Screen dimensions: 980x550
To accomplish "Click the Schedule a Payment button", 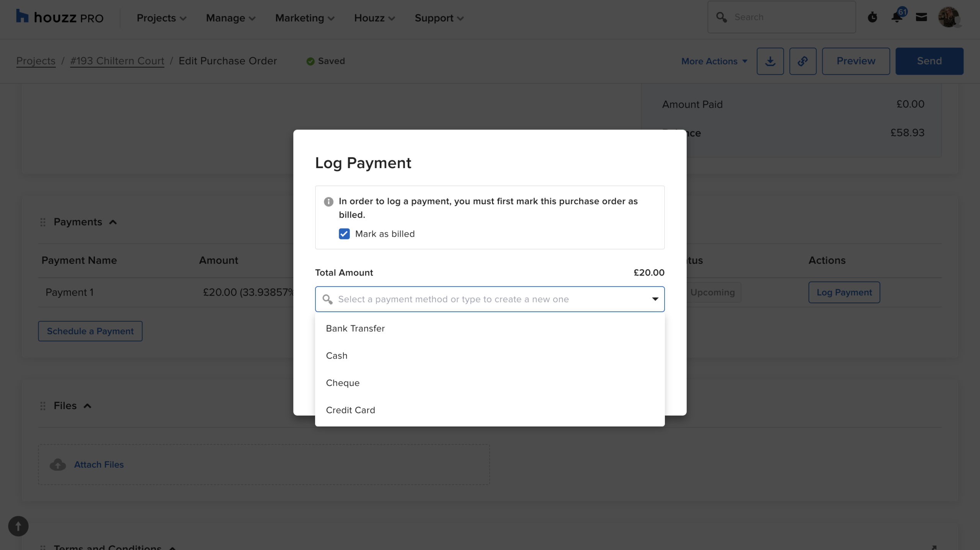I will [90, 331].
